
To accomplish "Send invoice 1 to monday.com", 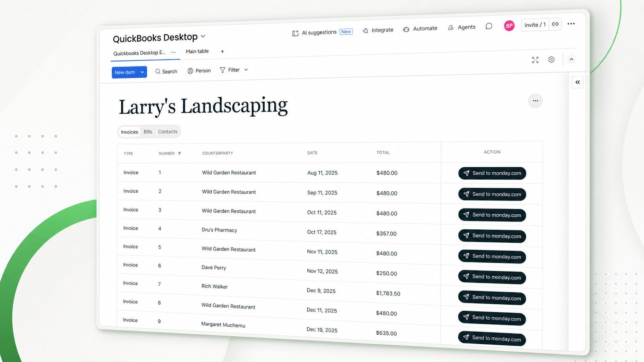I will [492, 173].
